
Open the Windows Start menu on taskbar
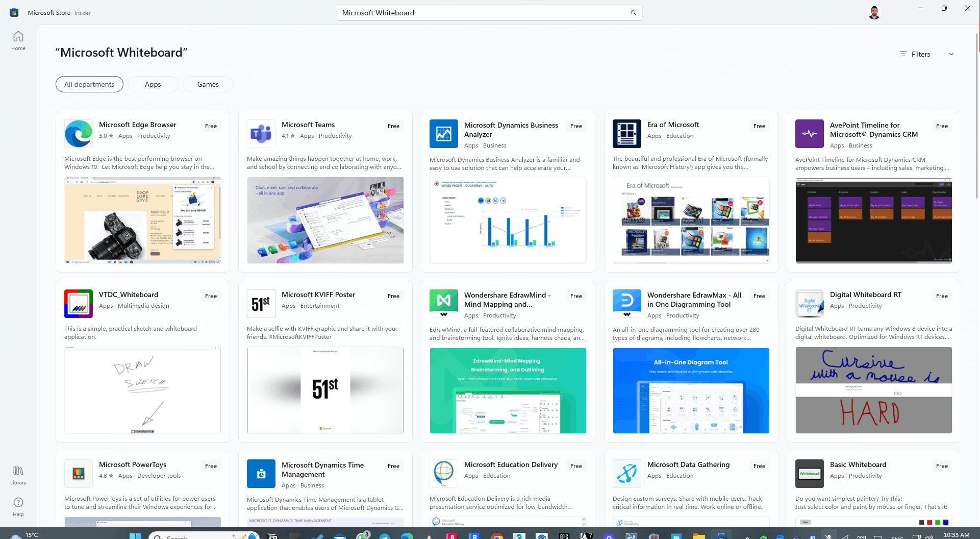[x=135, y=536]
